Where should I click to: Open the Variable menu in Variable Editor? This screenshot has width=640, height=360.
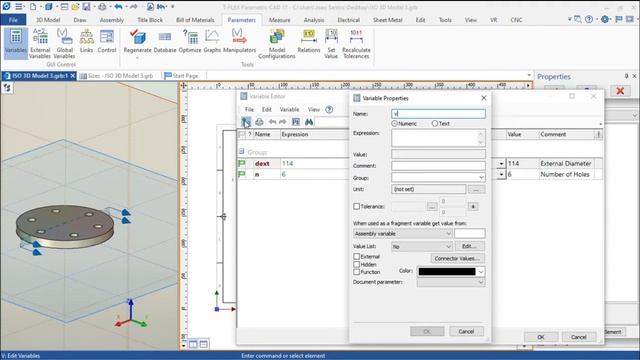(x=289, y=109)
